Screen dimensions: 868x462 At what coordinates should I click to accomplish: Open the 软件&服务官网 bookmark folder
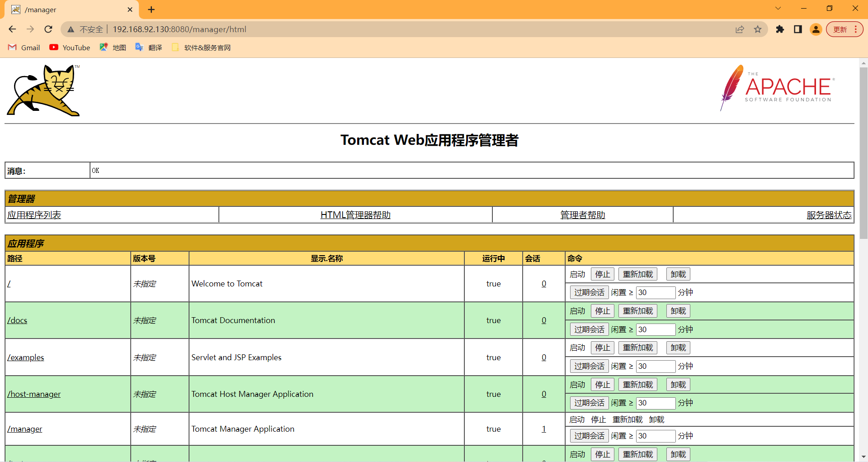[201, 48]
